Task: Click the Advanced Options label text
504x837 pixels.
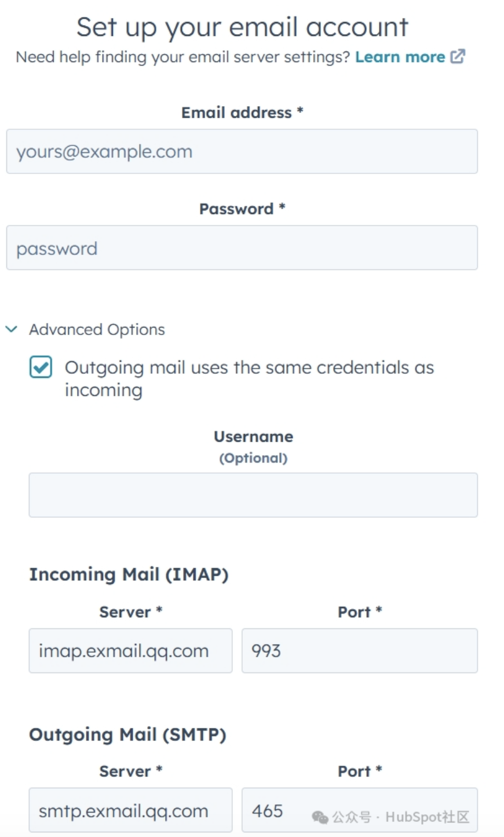Action: tap(97, 329)
